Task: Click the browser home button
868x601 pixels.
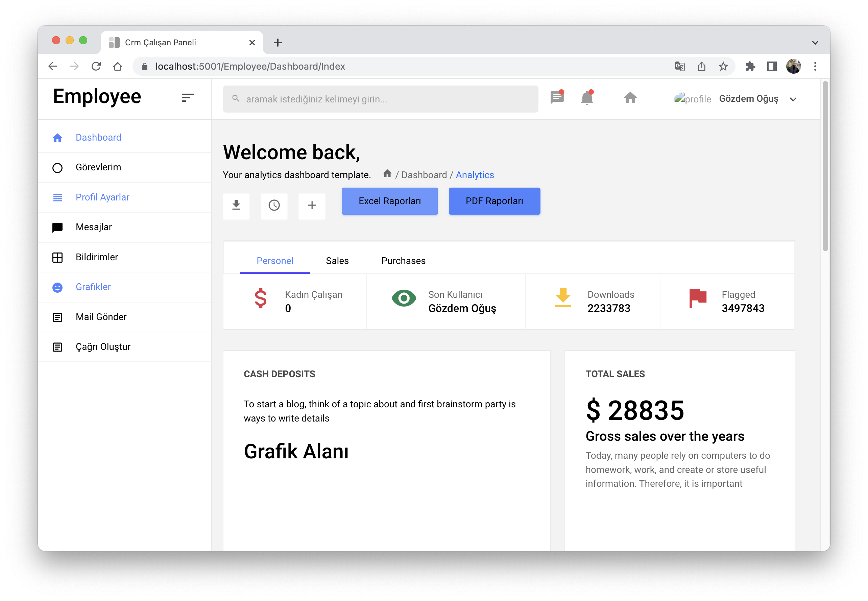Action: (118, 66)
